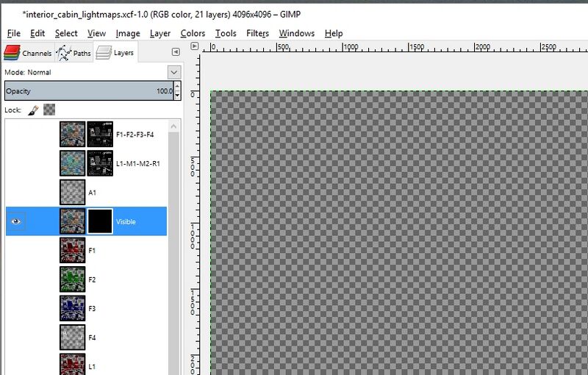588x375 pixels.
Task: Click the F2 layer name
Action: (92, 279)
